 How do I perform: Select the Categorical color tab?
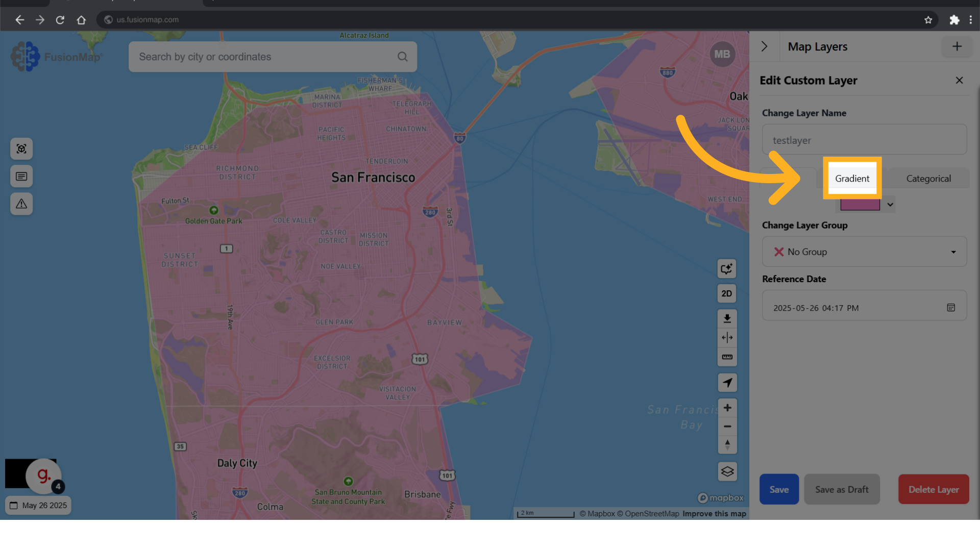[928, 179]
